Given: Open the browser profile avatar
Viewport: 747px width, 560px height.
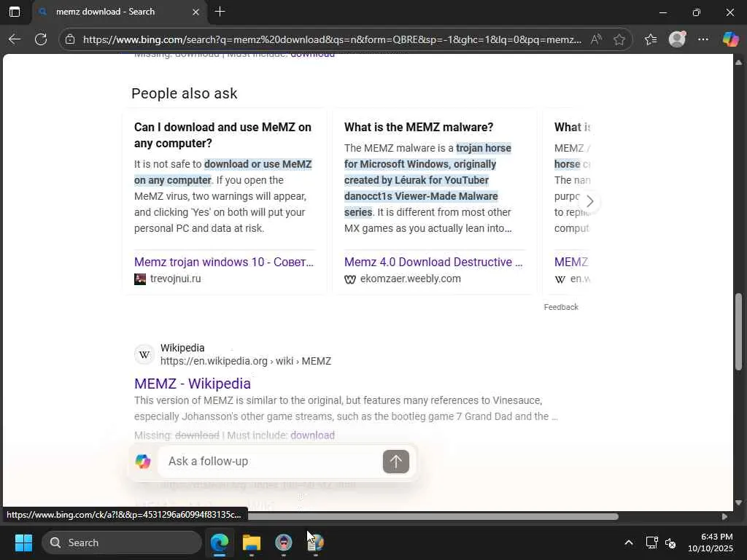Looking at the screenshot, I should (677, 39).
